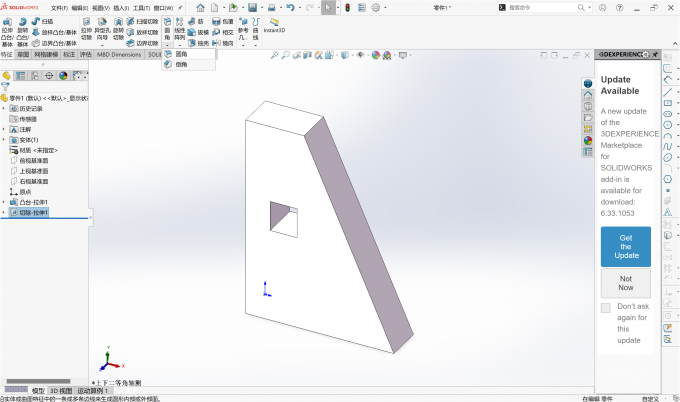
Task: Click the Print icon in the top toolbar
Action: [271, 7]
